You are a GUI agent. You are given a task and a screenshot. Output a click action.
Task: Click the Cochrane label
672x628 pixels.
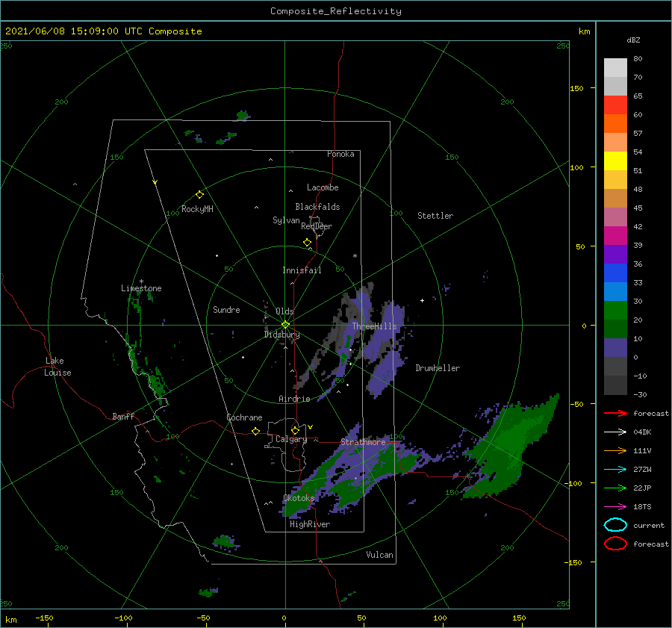coord(244,417)
